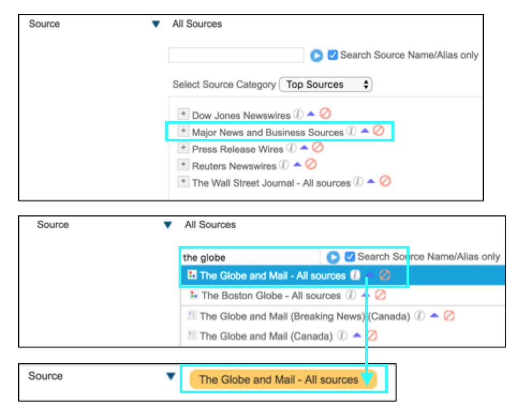Exclude The Boston Globe red icon
The image size is (532, 419).
pos(381,295)
